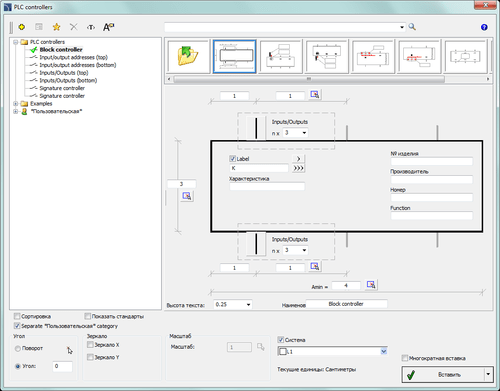Click the Наименов name field
500x391 pixels.
(346, 304)
